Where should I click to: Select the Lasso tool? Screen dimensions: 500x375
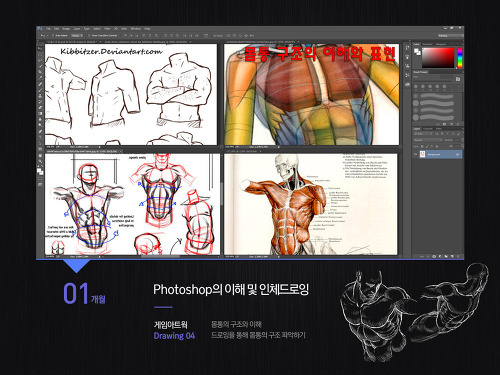[x=40, y=60]
